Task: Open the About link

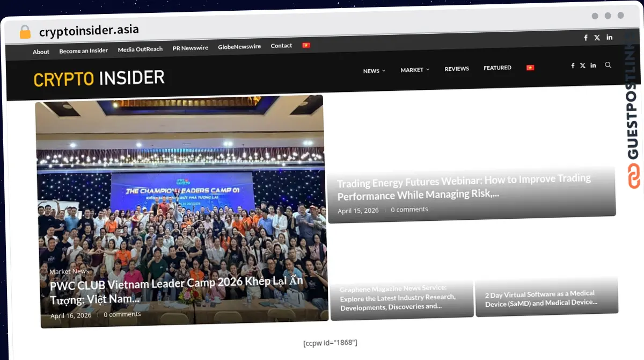Action: click(x=41, y=52)
